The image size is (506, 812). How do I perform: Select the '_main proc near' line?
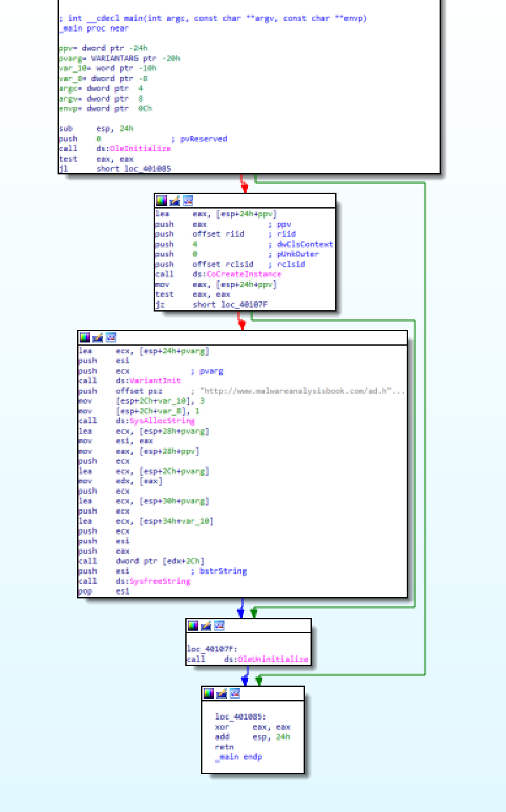click(x=94, y=28)
